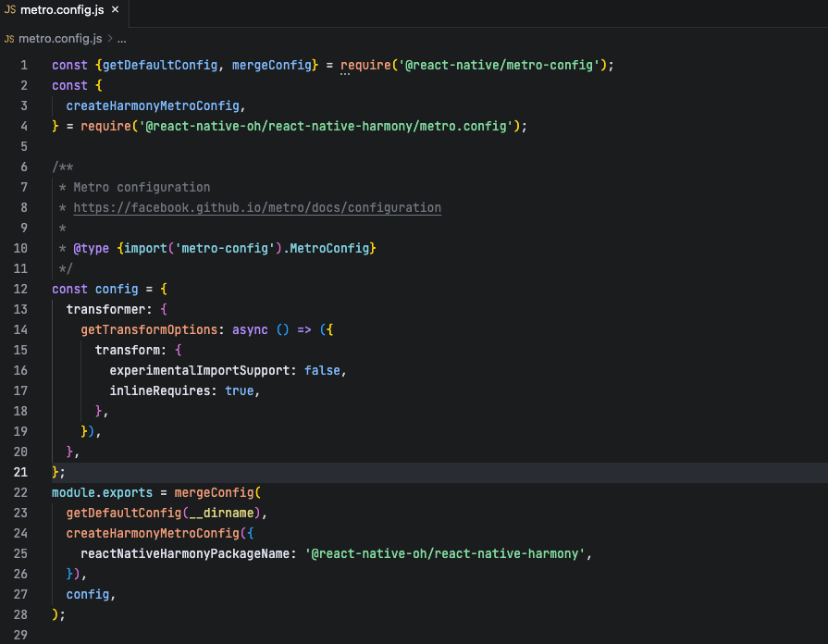Screen dimensions: 828x644
Task: Open the facebook.github.io metro docs link
Action: (257, 207)
